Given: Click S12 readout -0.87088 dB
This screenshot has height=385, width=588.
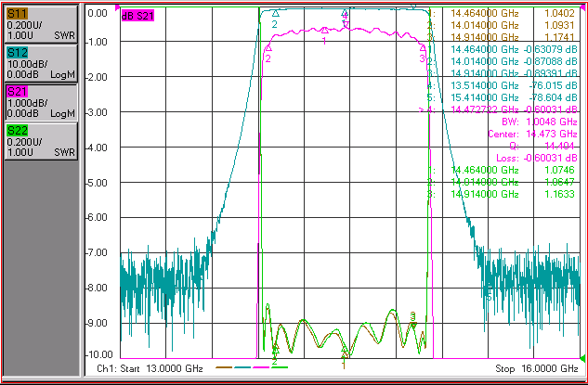Looking at the screenshot, I should click(x=550, y=61).
